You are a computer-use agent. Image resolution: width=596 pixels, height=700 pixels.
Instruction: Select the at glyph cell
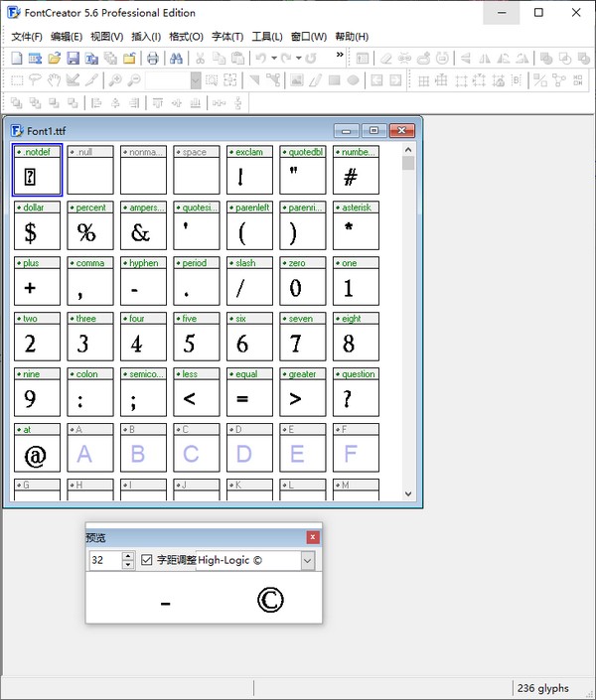[x=37, y=448]
